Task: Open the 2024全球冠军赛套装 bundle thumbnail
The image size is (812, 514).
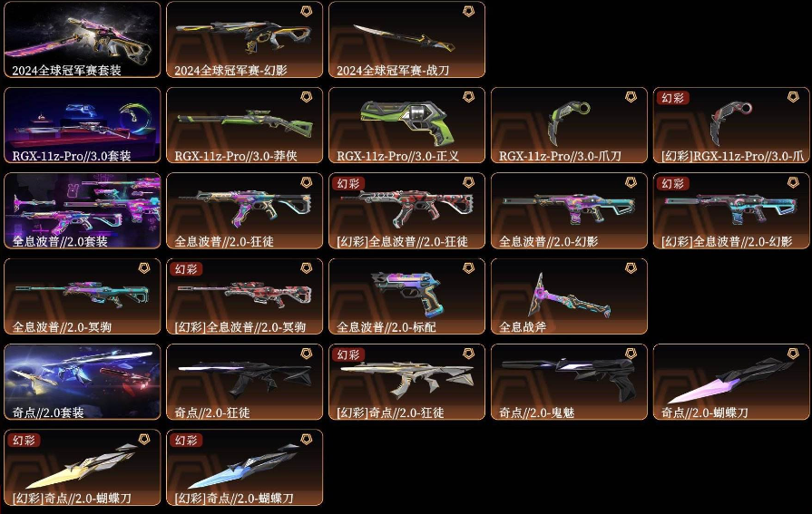Action: click(83, 39)
